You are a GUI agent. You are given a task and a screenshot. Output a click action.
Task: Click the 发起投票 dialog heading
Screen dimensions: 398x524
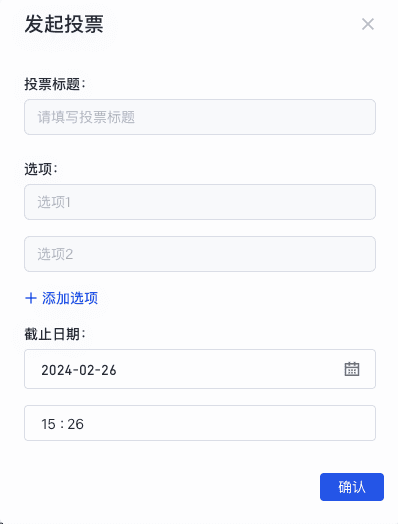(x=64, y=24)
